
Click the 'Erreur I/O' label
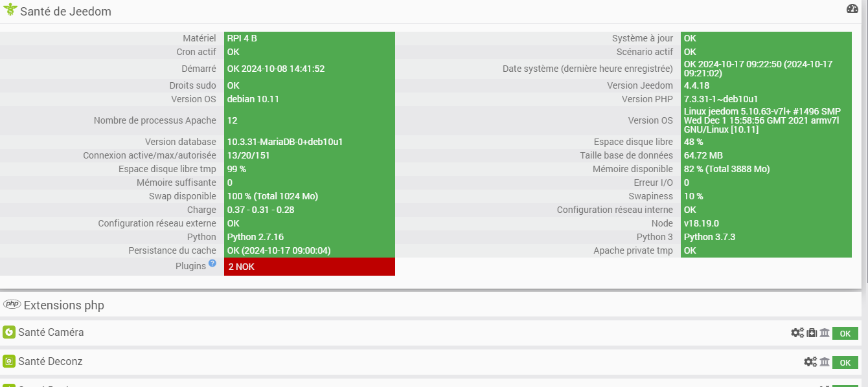coord(654,182)
